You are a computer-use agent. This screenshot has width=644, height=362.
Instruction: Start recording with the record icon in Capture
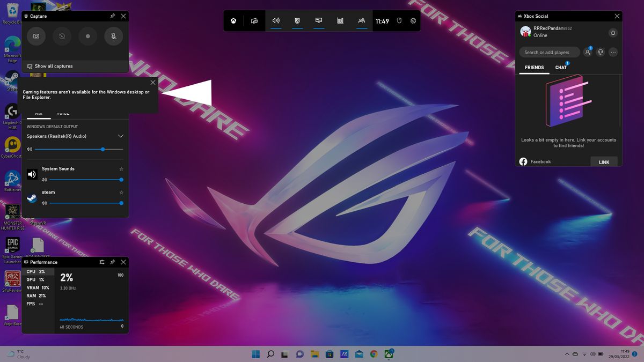point(87,36)
